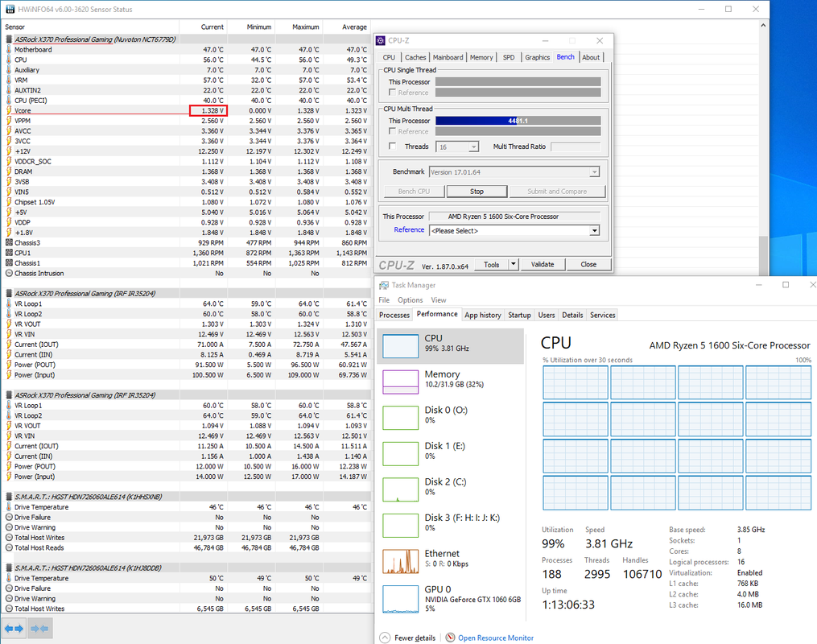Viewport: 817px width, 644px height.
Task: Open Options menu in Task Manager
Action: (410, 300)
